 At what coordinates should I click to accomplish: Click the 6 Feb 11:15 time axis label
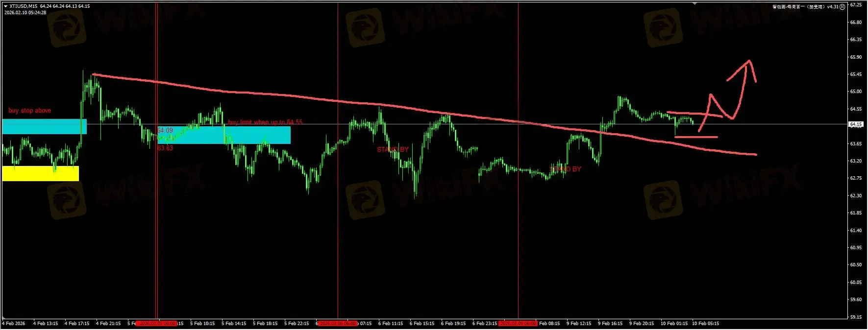click(x=391, y=324)
